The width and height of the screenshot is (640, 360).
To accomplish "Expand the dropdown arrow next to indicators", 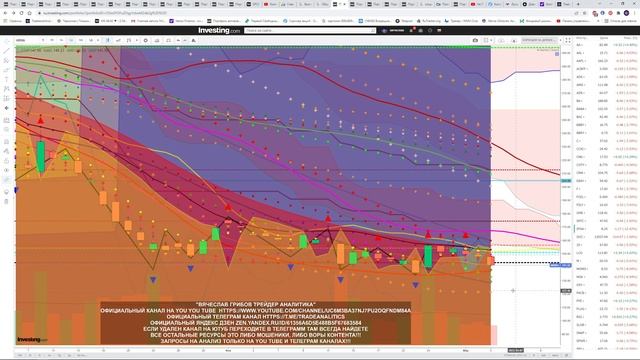I will pyautogui.click(x=137, y=40).
